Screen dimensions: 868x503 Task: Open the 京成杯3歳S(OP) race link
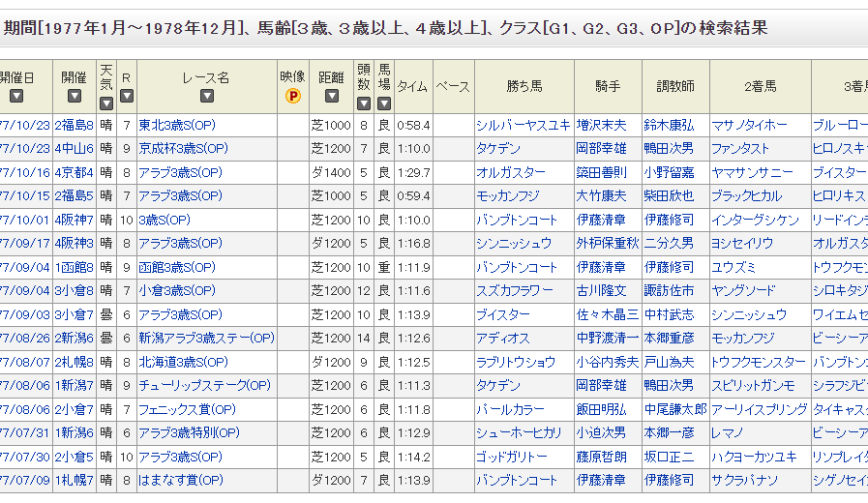coord(183,149)
